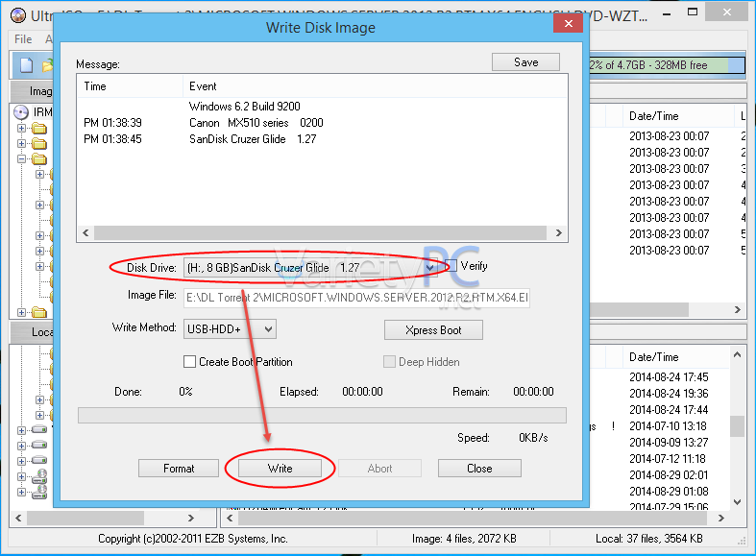This screenshot has height=556, width=756.
Task: Expand second drive node in Local tree
Action: point(21,446)
